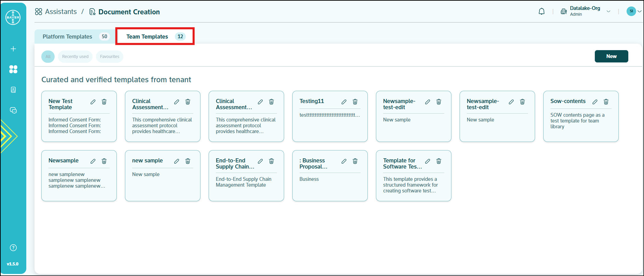Screen dimensions: 644x276
Task: Click the plus icon in the sidebar
Action: click(x=13, y=49)
